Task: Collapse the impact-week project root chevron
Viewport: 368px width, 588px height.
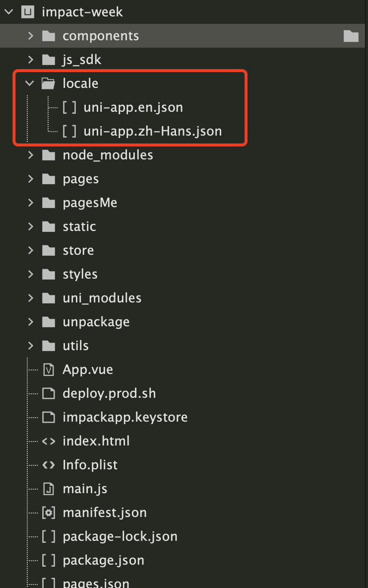Action: click(8, 12)
